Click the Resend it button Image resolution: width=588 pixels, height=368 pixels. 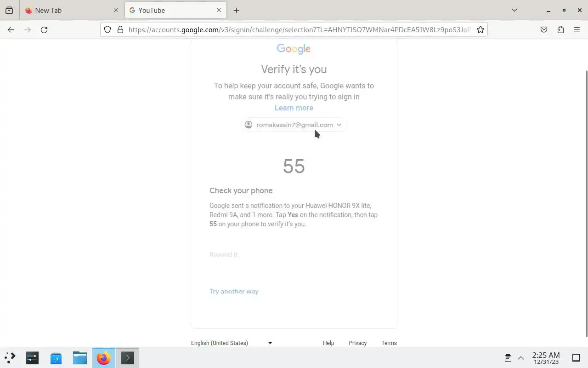coord(223,254)
